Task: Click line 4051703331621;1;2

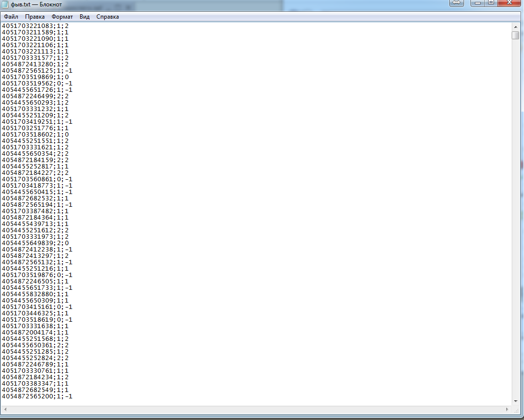Action: tap(35, 147)
